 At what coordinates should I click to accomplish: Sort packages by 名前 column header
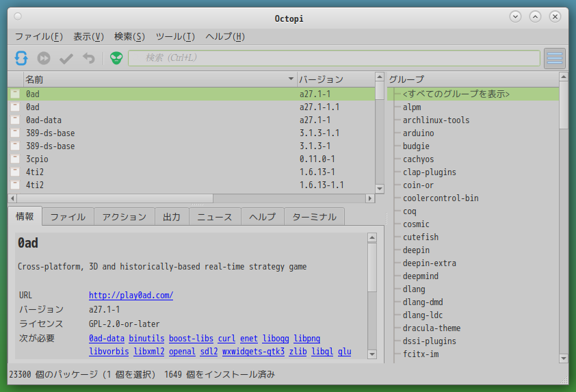tap(160, 79)
